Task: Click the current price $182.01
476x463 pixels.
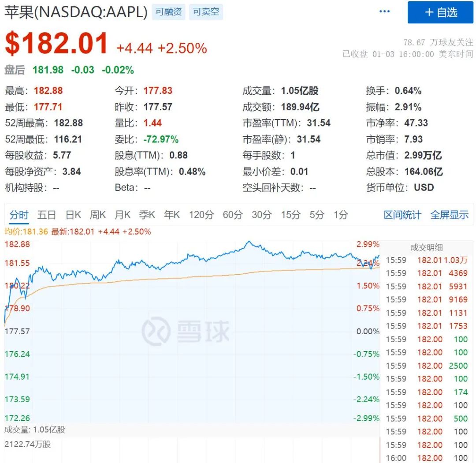Action: 56,44
